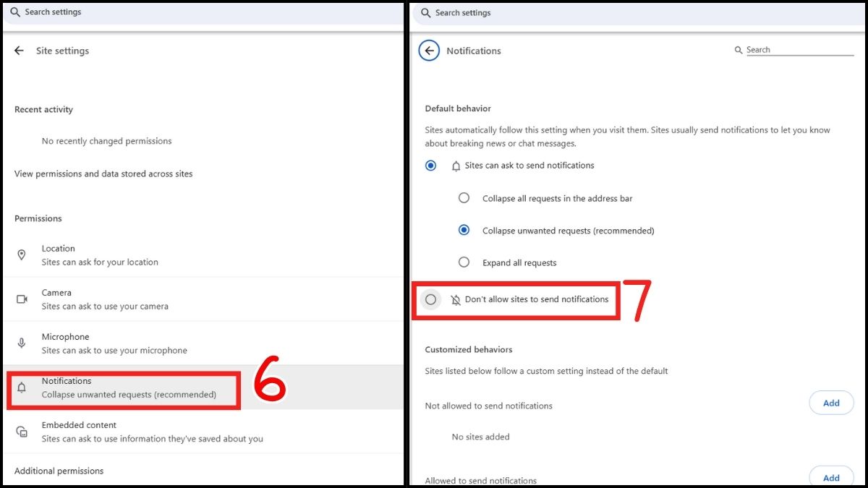The height and width of the screenshot is (488, 868).
Task: Open the Notifications permissions entry
Action: pos(109,387)
